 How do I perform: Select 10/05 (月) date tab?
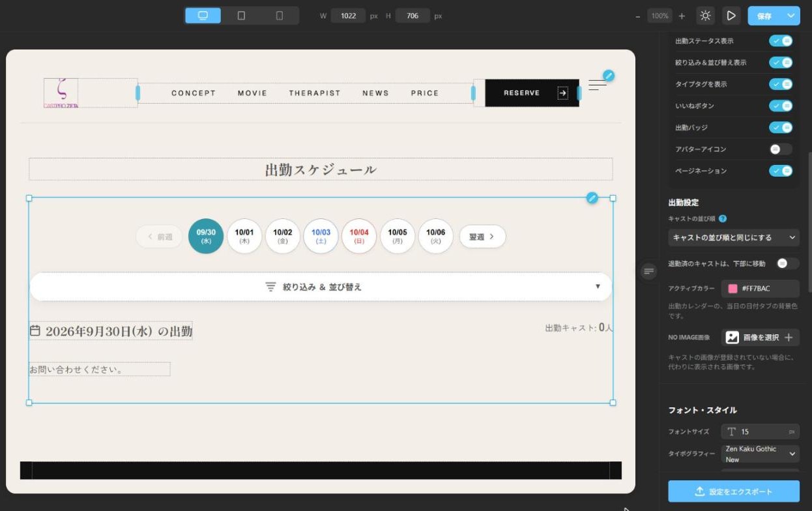point(398,236)
